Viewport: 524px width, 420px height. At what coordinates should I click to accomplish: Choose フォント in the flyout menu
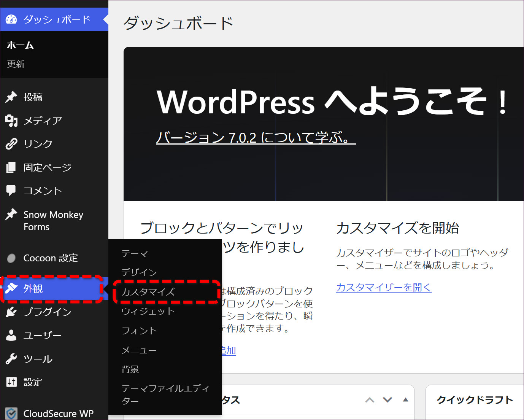pos(139,331)
